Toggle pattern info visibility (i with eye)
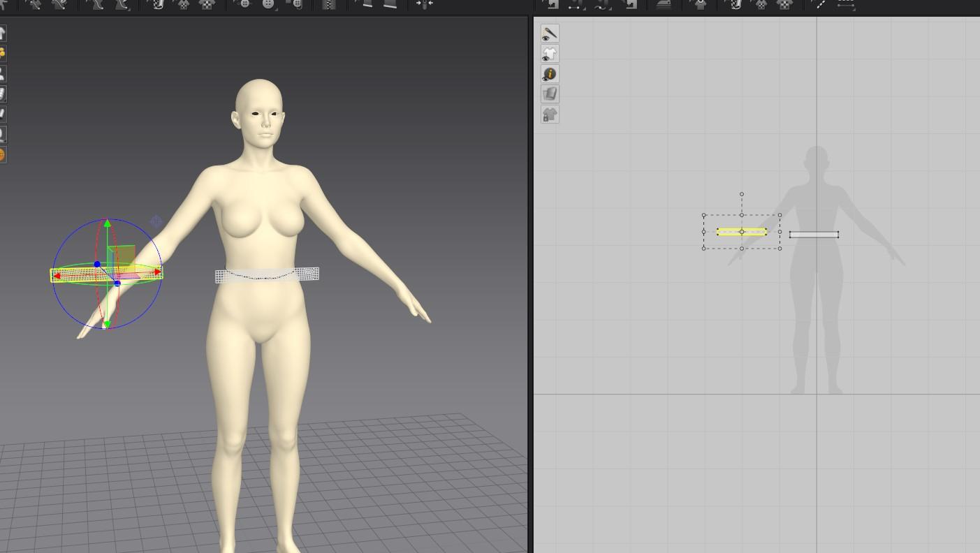Viewport: 980px width, 553px height. [550, 74]
